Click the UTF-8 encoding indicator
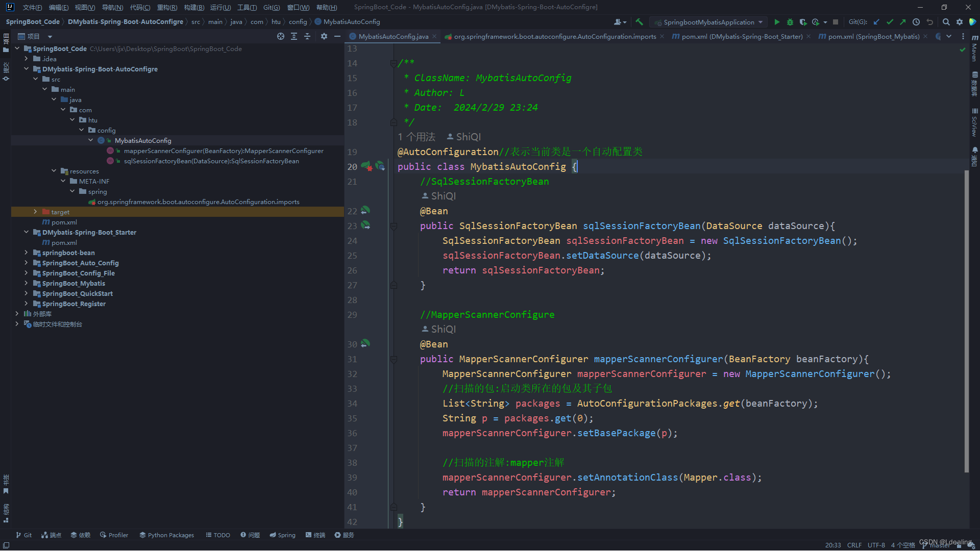 pos(876,545)
